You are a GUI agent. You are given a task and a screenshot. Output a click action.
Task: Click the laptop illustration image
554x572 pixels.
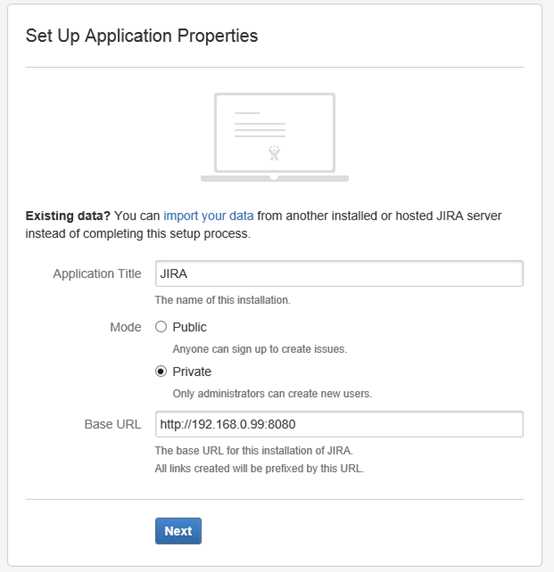pyautogui.click(x=275, y=137)
